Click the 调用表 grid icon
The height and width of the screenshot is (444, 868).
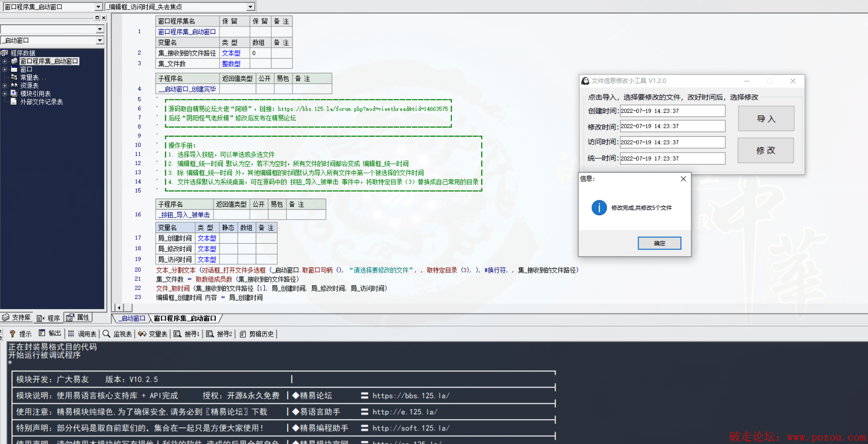click(x=71, y=334)
